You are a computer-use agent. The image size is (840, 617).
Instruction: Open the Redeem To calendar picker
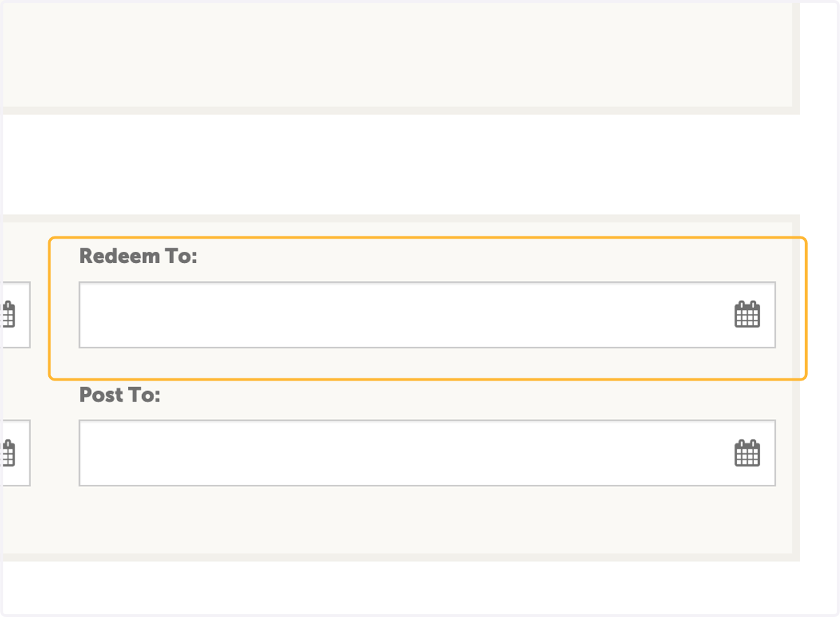(x=747, y=314)
